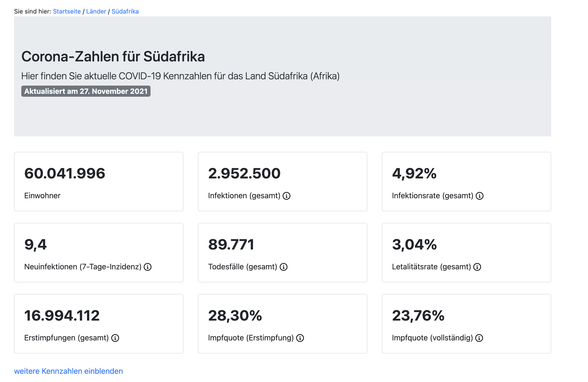Go to Startseite breadcrumb link

tap(67, 11)
